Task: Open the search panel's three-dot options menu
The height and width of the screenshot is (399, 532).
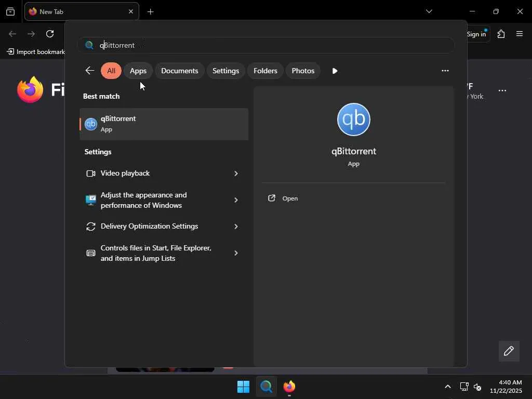Action: click(x=445, y=71)
